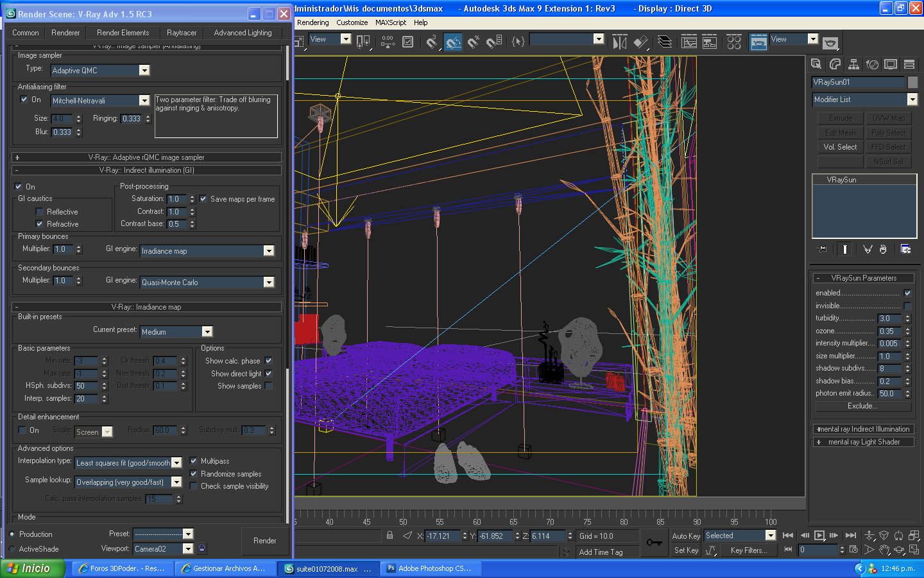The width and height of the screenshot is (924, 578).
Task: Click the Pin Stack icon
Action: point(821,249)
